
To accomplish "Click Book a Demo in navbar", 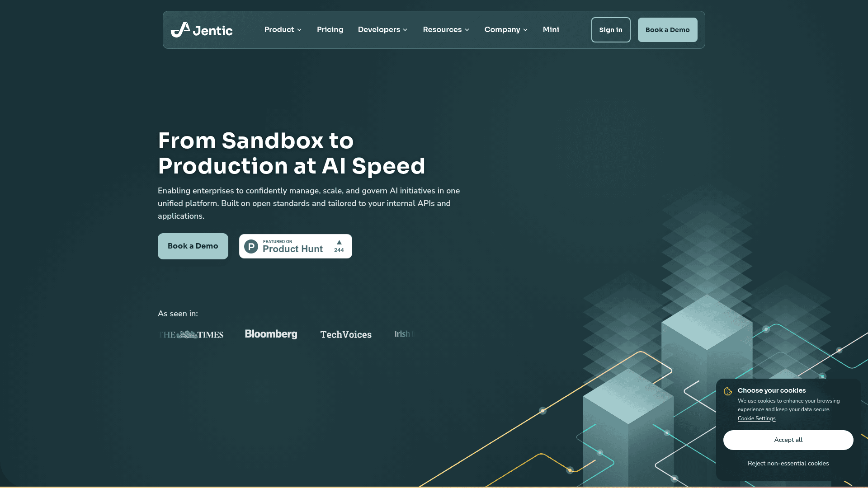I will [x=667, y=30].
